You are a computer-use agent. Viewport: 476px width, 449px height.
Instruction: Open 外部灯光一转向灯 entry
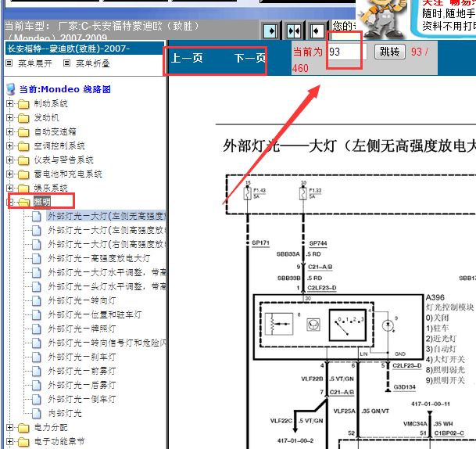(81, 300)
